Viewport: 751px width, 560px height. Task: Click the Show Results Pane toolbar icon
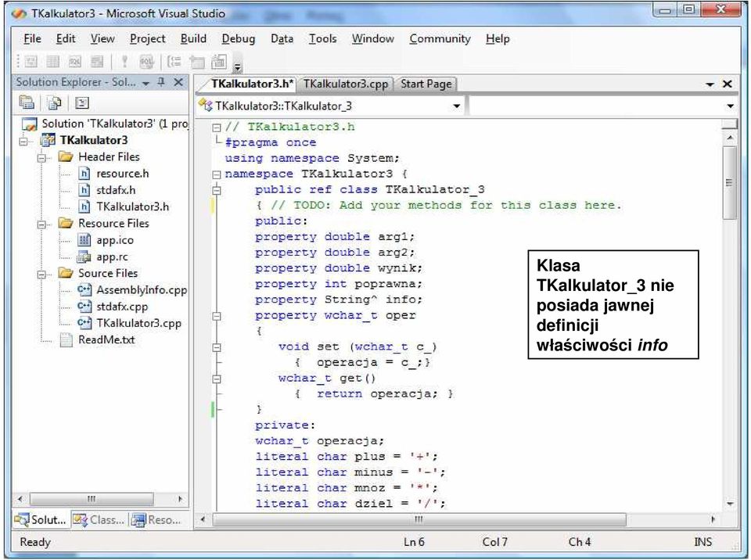pyautogui.click(x=97, y=61)
